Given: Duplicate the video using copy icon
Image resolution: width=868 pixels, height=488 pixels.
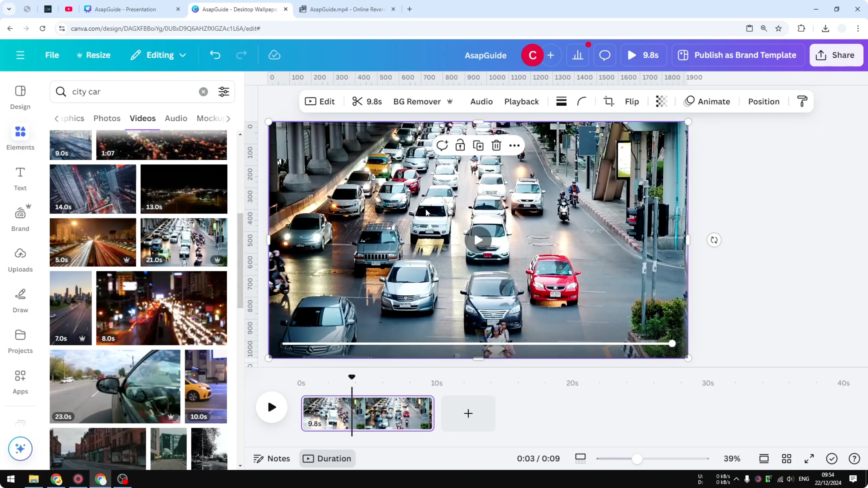Looking at the screenshot, I should point(478,145).
